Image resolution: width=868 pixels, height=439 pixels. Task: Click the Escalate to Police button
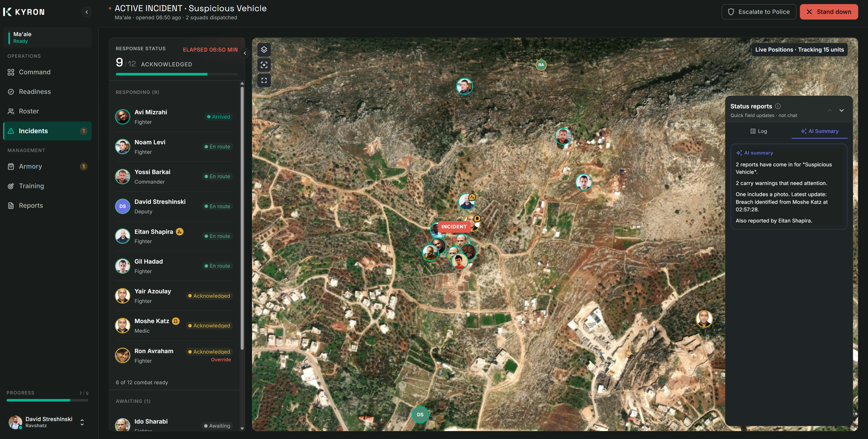pyautogui.click(x=759, y=12)
